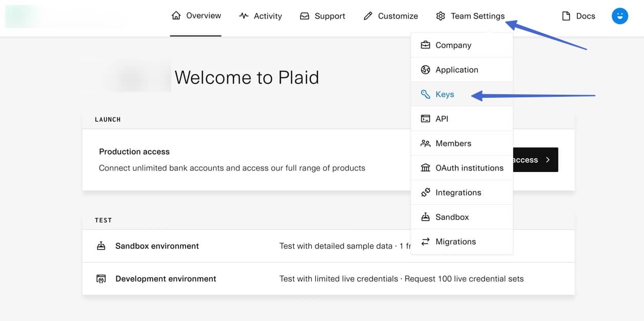Open the Development environment row
This screenshot has height=321, width=644.
pyautogui.click(x=328, y=279)
